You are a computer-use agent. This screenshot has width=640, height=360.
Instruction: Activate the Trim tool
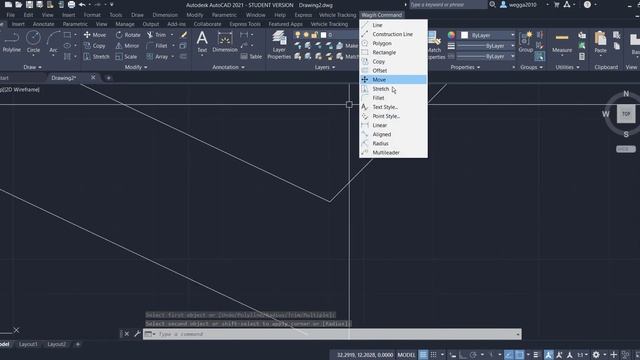click(157, 35)
